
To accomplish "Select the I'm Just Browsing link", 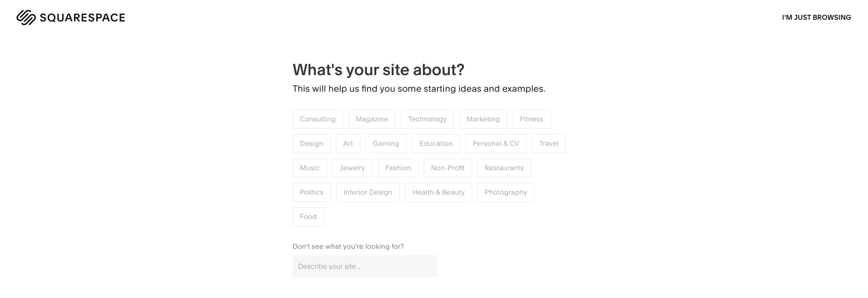I will point(816,17).
